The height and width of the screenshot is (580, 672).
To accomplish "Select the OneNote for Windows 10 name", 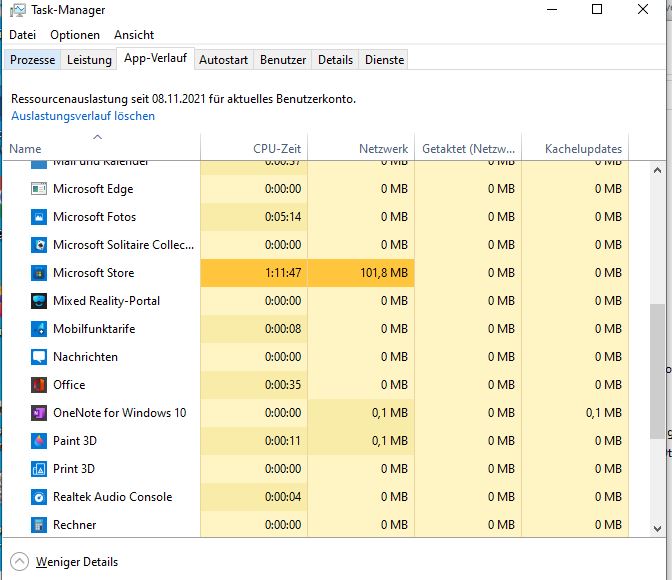I will (x=120, y=413).
